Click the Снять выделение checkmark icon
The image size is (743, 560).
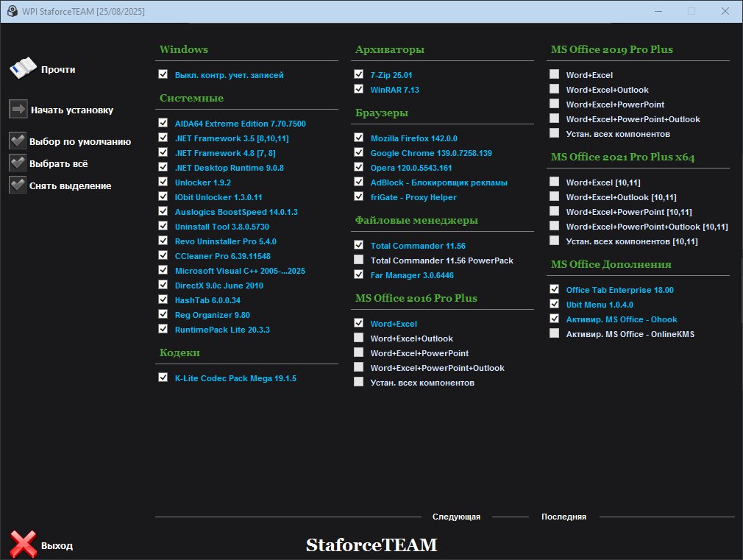(18, 185)
